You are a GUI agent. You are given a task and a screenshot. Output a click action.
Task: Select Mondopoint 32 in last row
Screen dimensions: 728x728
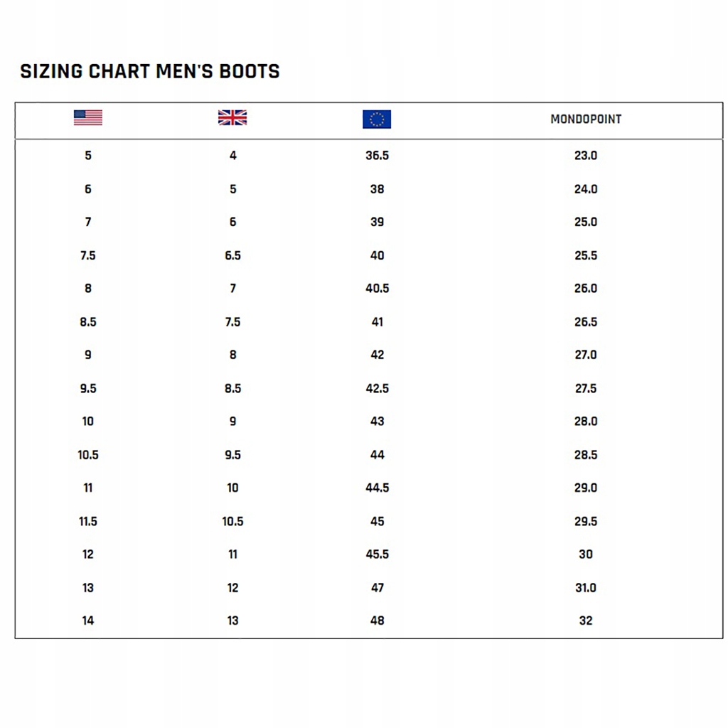click(x=586, y=621)
